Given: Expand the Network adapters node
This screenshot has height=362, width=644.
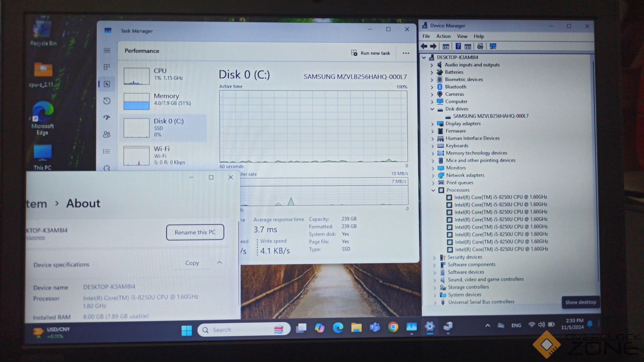Looking at the screenshot, I should [x=433, y=176].
